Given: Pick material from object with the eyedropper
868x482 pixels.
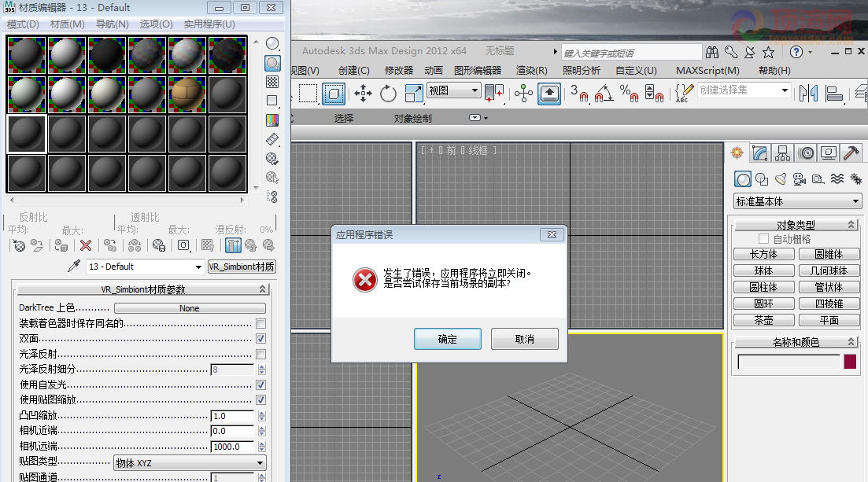Looking at the screenshot, I should point(74,267).
